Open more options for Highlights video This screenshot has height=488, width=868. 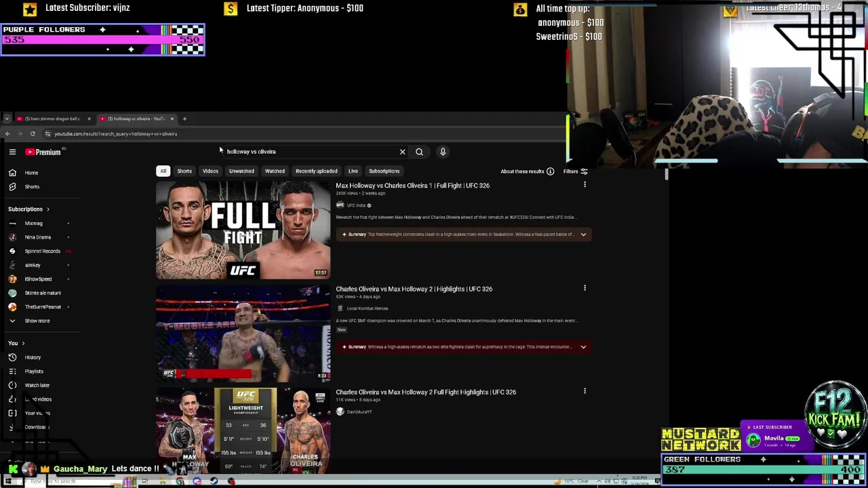click(585, 288)
